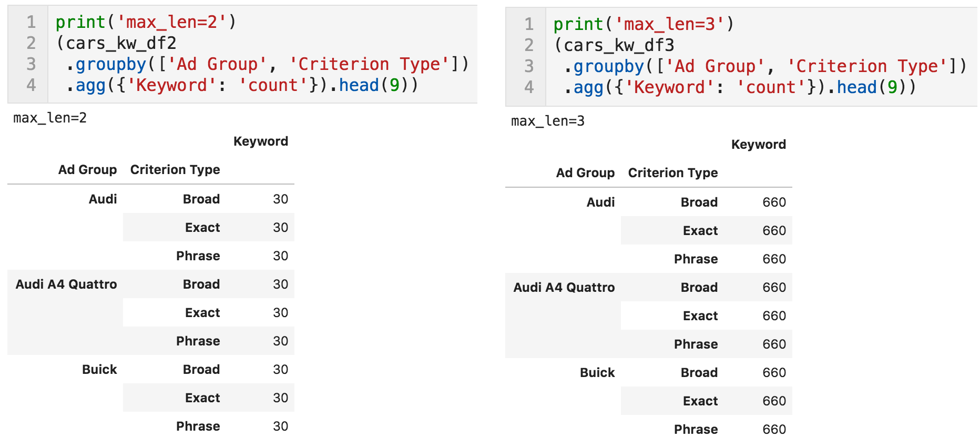This screenshot has height=448, width=980.
Task: Click the 30 value for Audi A4 Quattro Exact
Action: tap(280, 313)
